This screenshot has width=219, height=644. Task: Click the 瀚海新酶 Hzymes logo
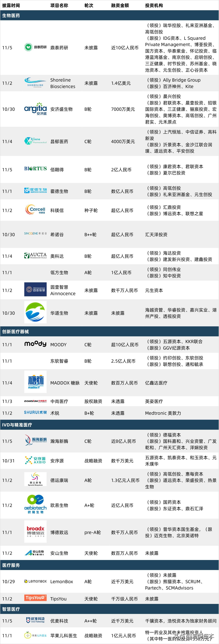[x=35, y=440]
